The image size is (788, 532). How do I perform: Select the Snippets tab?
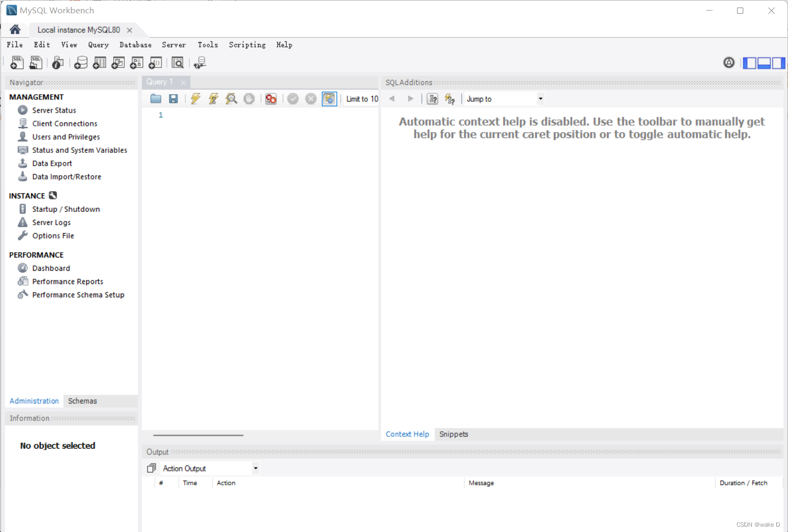tap(454, 434)
